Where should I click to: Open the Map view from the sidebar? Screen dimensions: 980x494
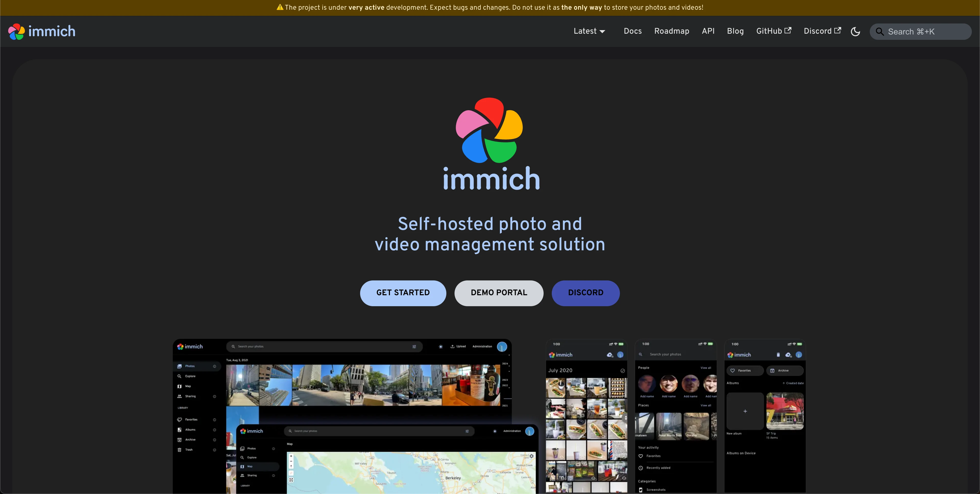(x=189, y=386)
